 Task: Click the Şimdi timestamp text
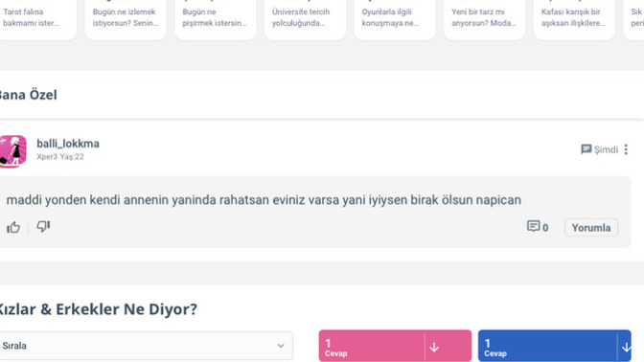607,149
